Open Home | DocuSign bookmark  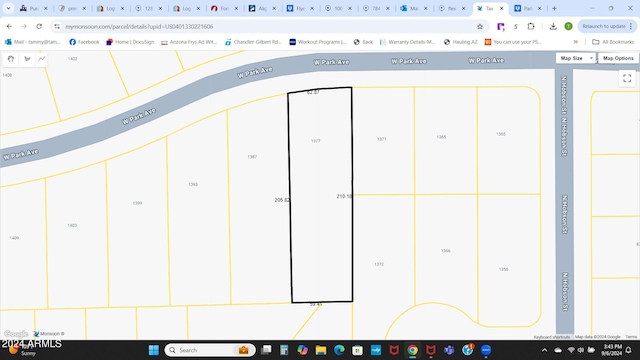click(130, 42)
